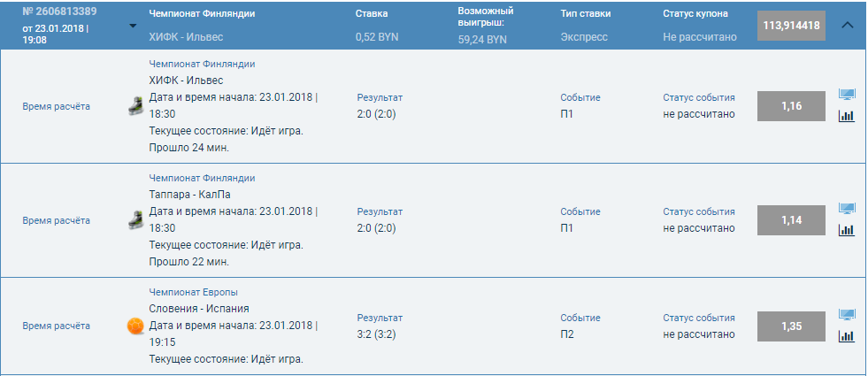Screen dimensions: 868x376
Task: Open live broadcast monitor for ХИФК - Ильвес
Action: (x=847, y=95)
